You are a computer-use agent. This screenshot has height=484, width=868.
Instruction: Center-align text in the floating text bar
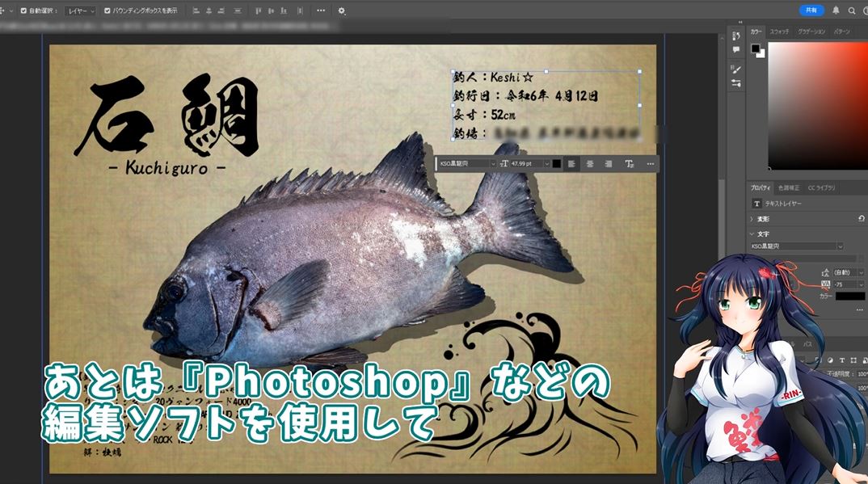click(590, 164)
